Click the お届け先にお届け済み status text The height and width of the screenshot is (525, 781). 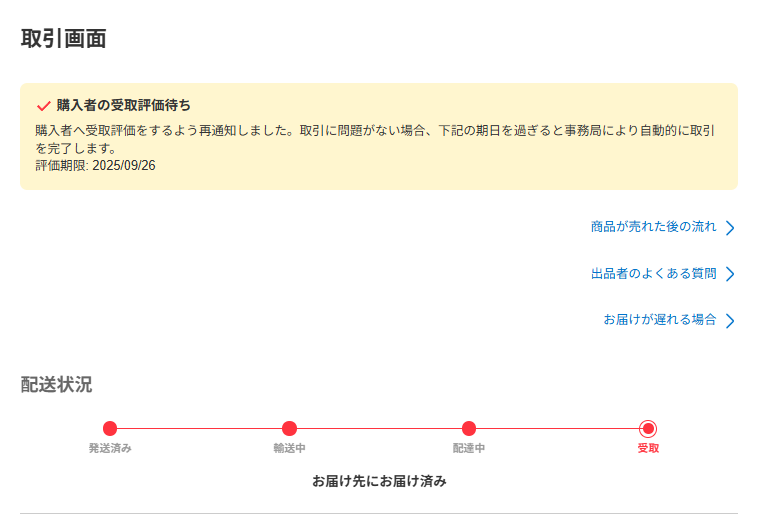click(x=379, y=481)
